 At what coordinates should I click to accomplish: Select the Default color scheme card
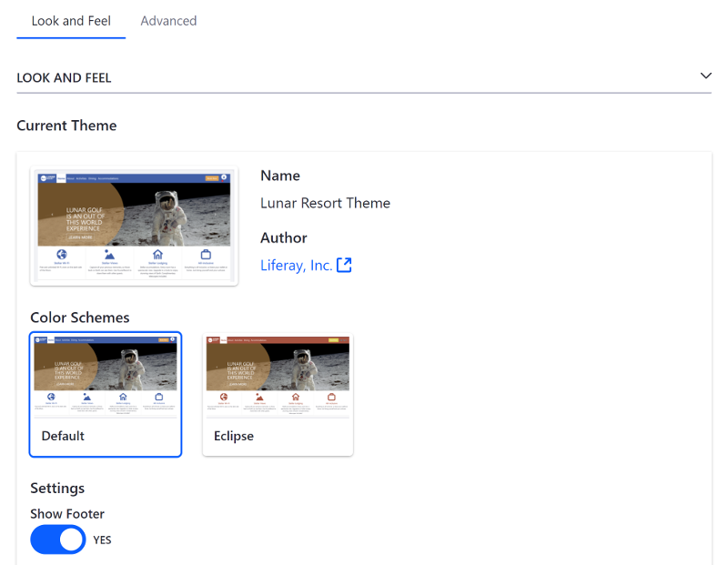(106, 395)
